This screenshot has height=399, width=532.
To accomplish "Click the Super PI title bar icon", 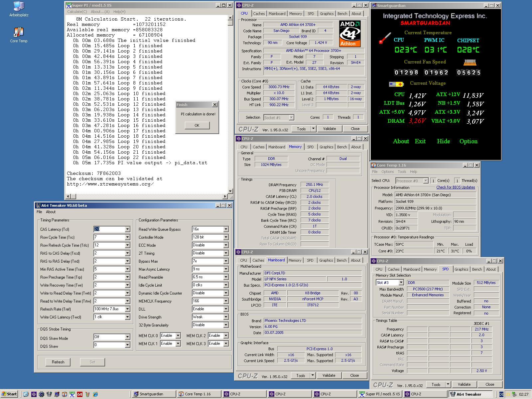I will pyautogui.click(x=68, y=5).
